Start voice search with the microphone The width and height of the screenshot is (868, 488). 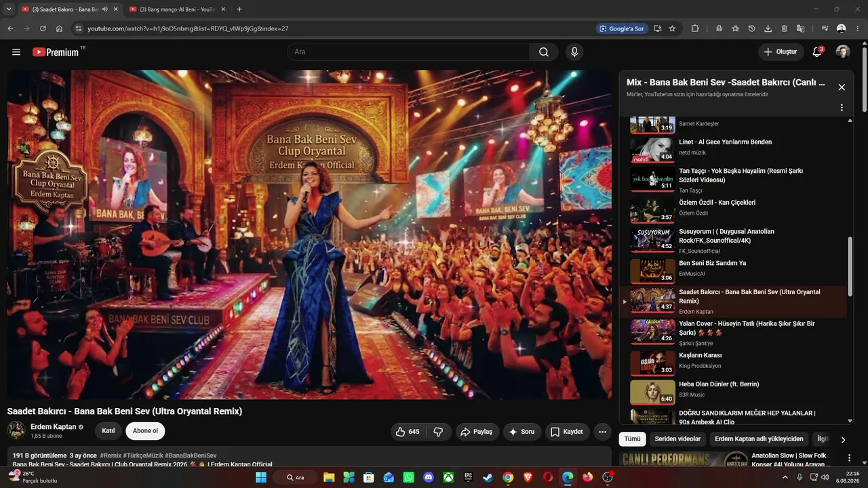(574, 52)
